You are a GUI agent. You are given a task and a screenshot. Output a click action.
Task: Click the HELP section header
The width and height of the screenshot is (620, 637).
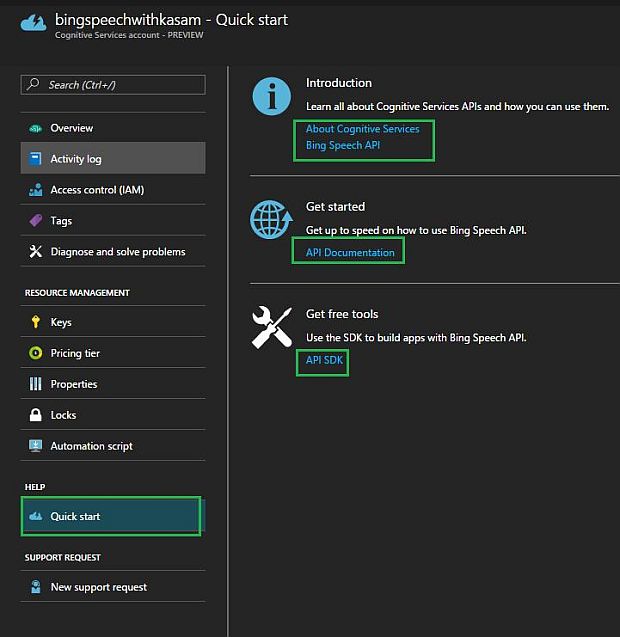click(x=35, y=487)
